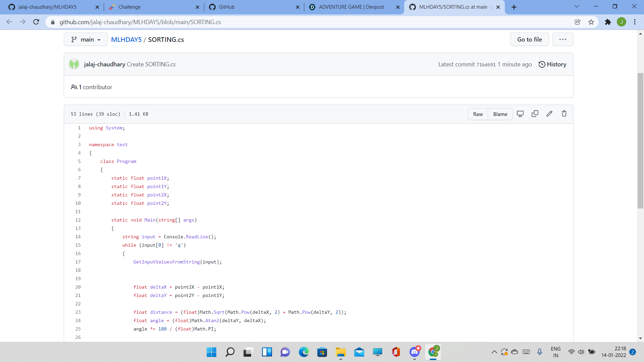Expand the main branch dropdown

point(86,40)
